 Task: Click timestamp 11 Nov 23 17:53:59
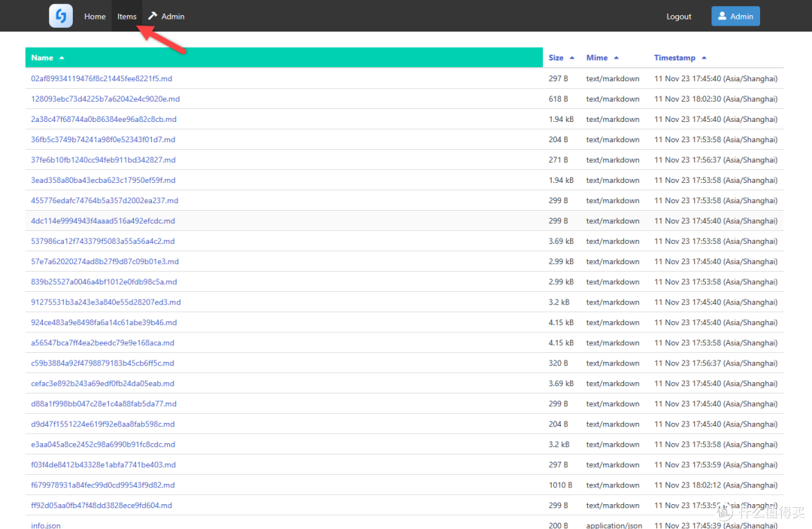point(715,465)
